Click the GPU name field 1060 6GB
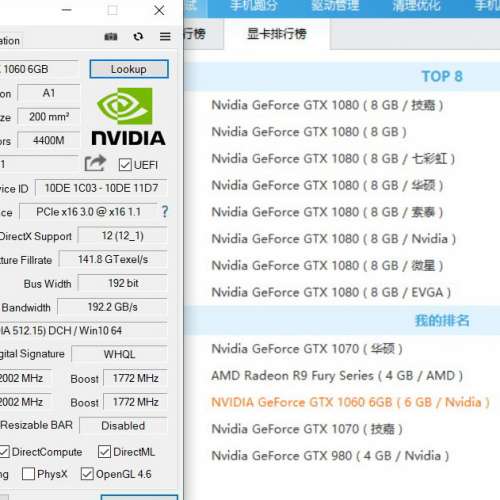This screenshot has width=500, height=500. (39, 69)
